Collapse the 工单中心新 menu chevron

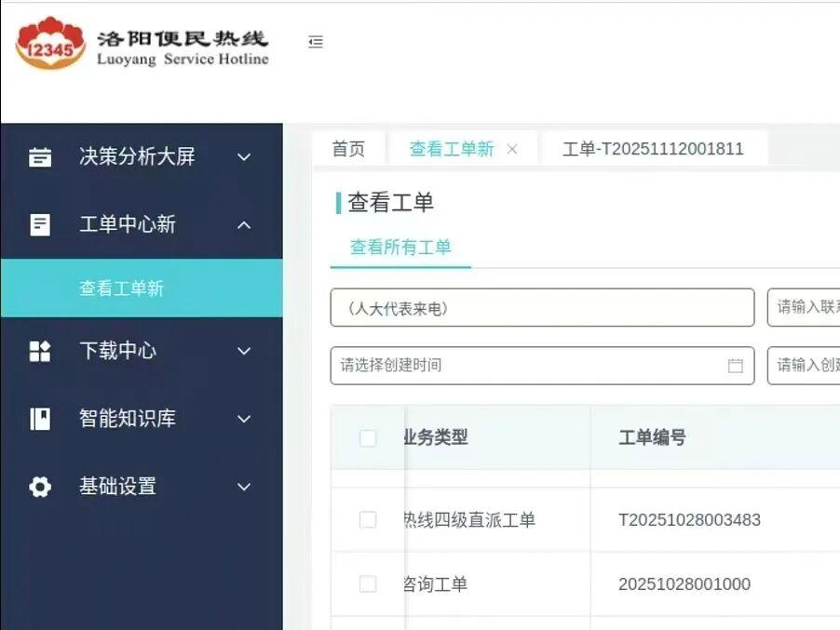[x=244, y=224]
